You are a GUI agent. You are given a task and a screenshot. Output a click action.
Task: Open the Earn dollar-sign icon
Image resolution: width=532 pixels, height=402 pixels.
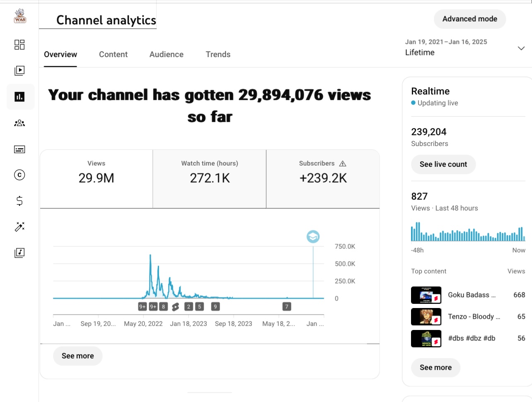coord(19,201)
